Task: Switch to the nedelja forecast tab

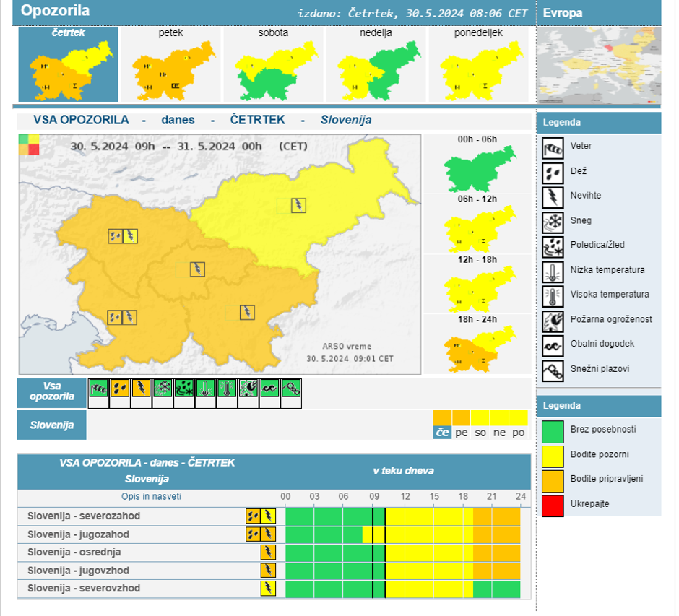Action: pos(376,65)
